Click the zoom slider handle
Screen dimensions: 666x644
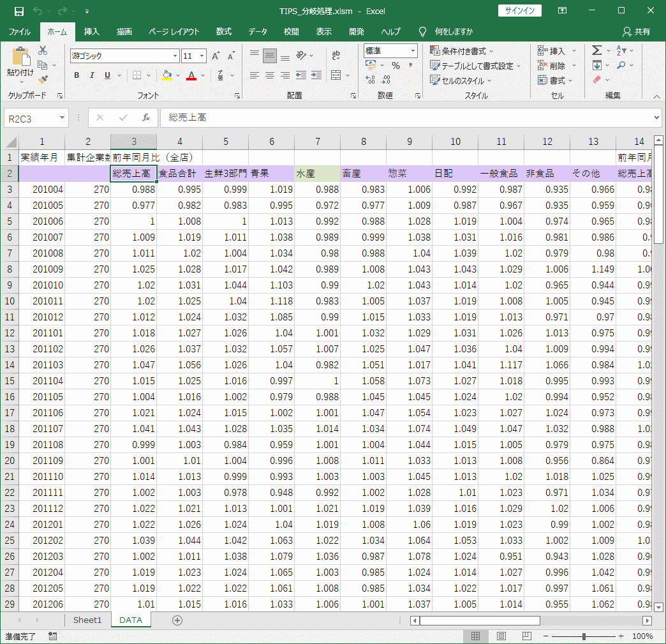(584, 636)
